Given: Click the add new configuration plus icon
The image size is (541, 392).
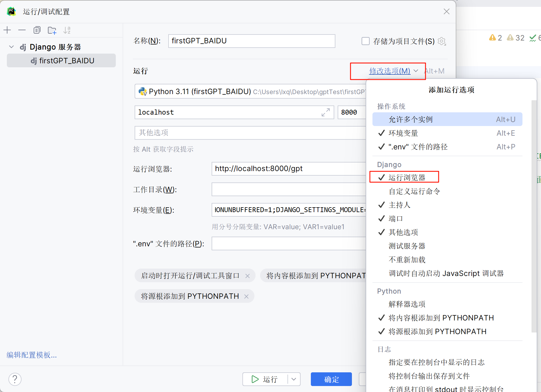Looking at the screenshot, I should click(x=7, y=30).
